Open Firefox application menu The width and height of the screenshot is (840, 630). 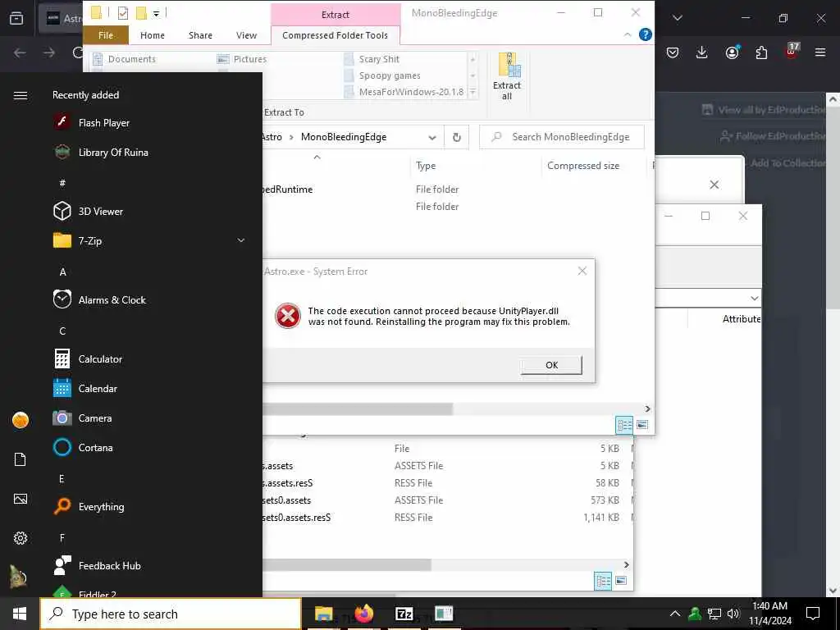point(820,52)
